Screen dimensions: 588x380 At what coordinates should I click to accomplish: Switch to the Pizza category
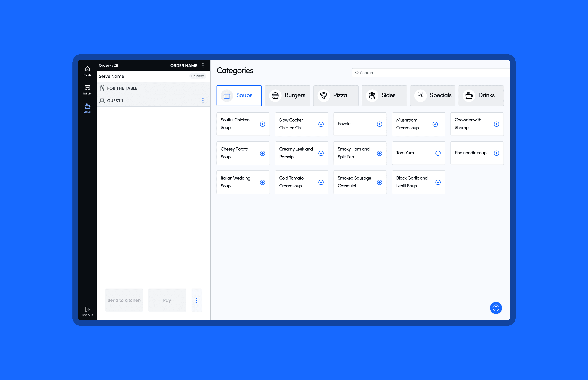(336, 96)
